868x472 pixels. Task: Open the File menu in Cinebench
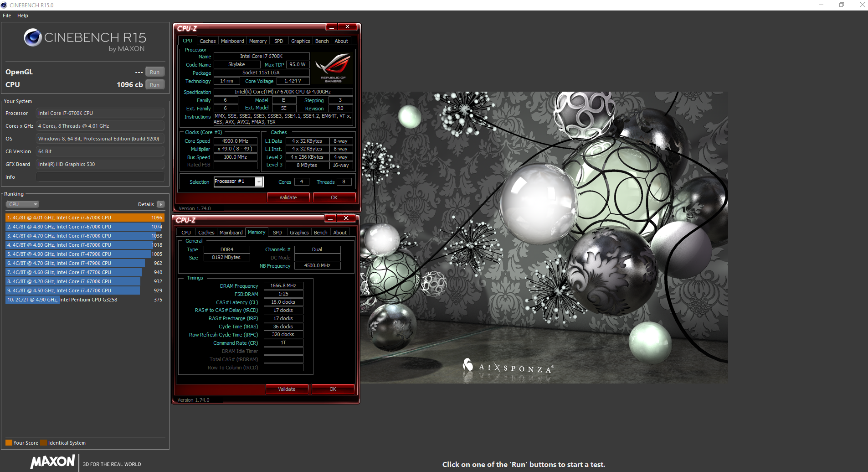(x=7, y=16)
